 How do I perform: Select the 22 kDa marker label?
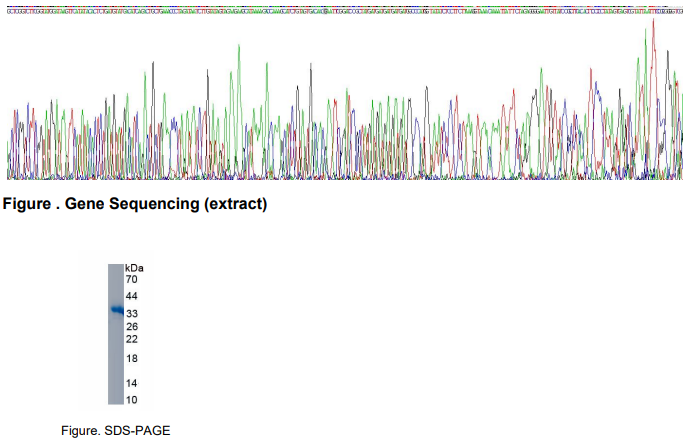coord(131,339)
